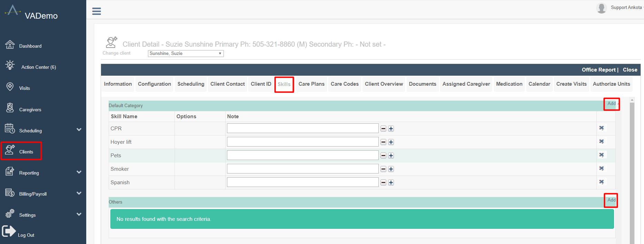Open Visits location icon
Viewport: 644px width, 244px height.
click(x=10, y=86)
